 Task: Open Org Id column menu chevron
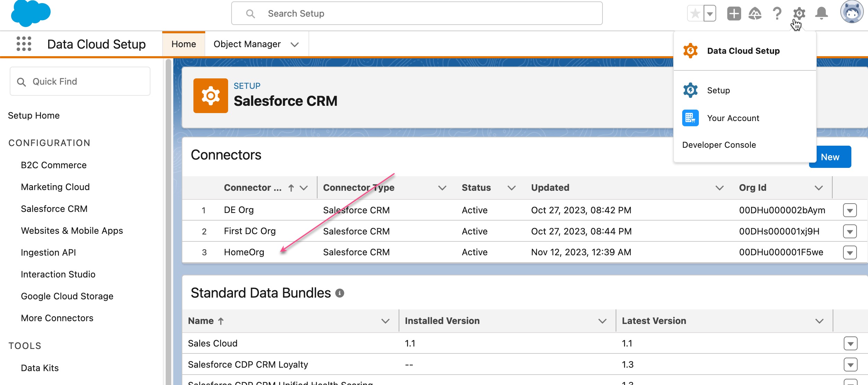(x=818, y=188)
